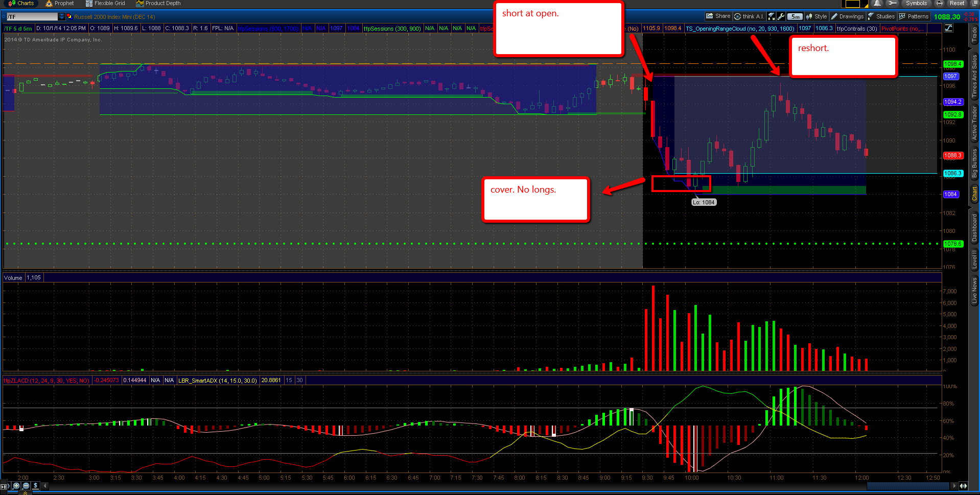This screenshot has width=980, height=495.
Task: Open the Flexible Grid tab
Action: (105, 3)
